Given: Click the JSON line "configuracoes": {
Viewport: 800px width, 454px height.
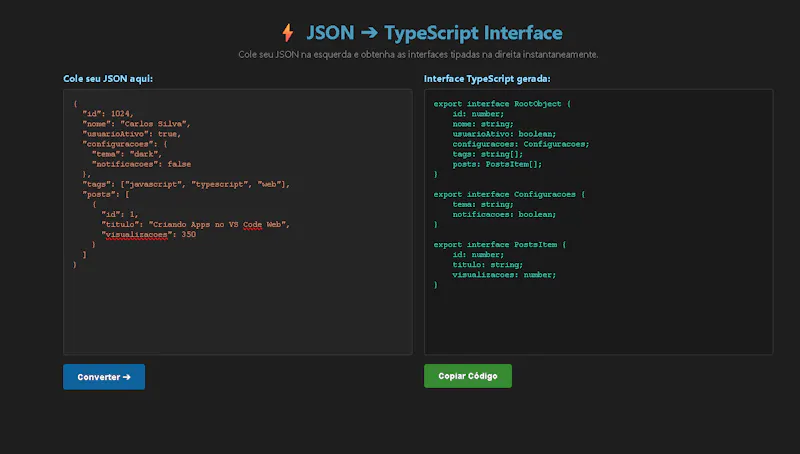Looking at the screenshot, I should click(125, 144).
